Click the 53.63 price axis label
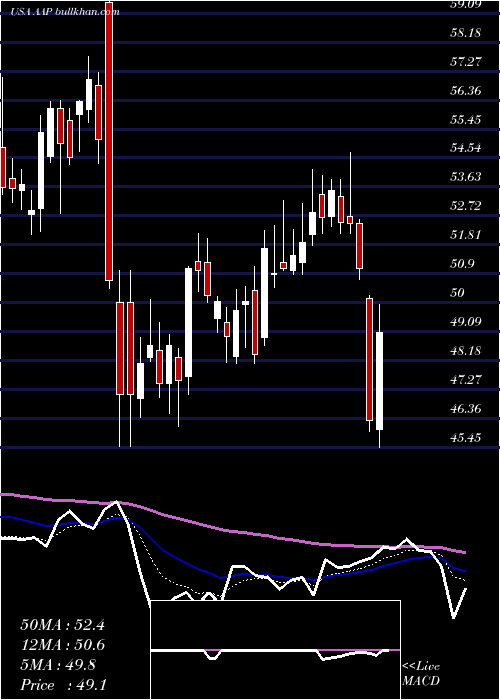 tap(465, 177)
